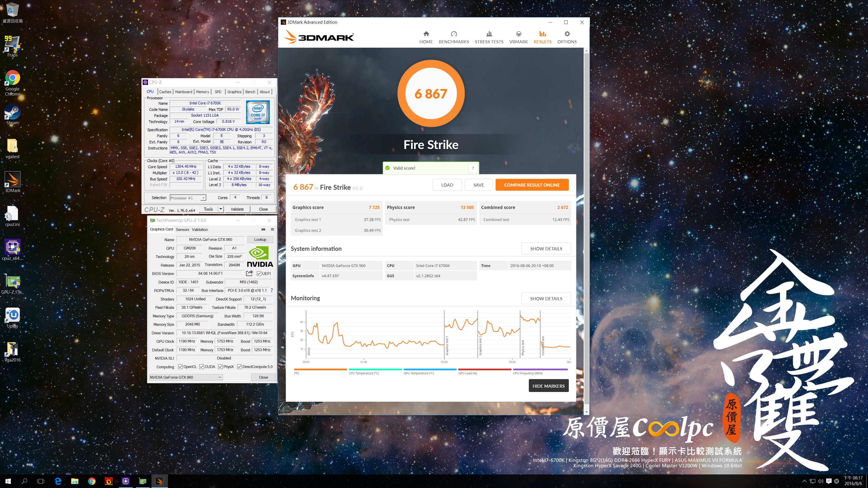This screenshot has width=868, height=488.
Task: Go to 3DMark Stress Tests section
Action: click(x=489, y=37)
